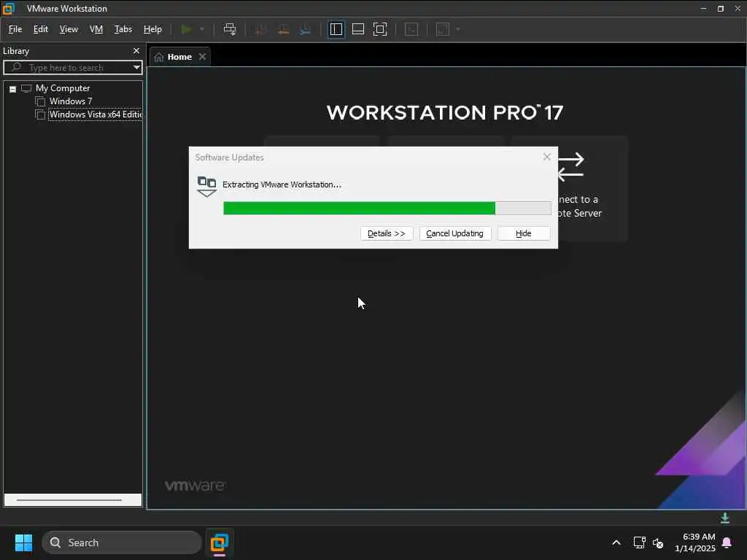The height and width of the screenshot is (560, 747).
Task: Expand library search filter dropdown
Action: (x=136, y=68)
